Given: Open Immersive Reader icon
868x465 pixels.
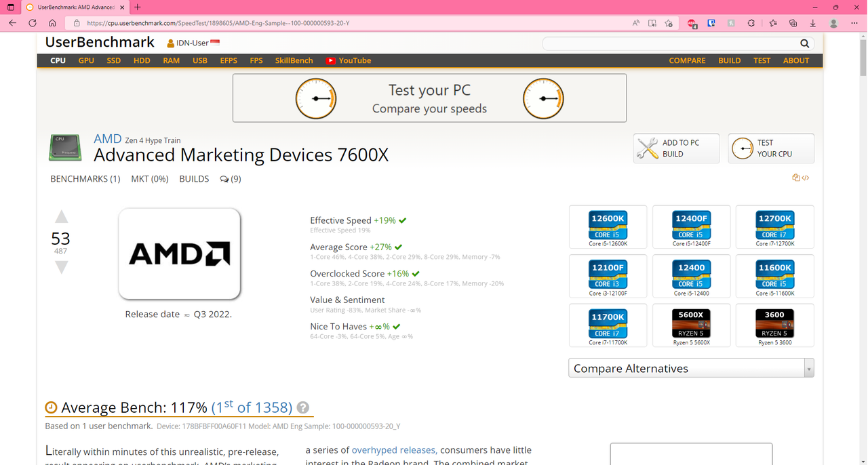Looking at the screenshot, I should click(x=652, y=22).
